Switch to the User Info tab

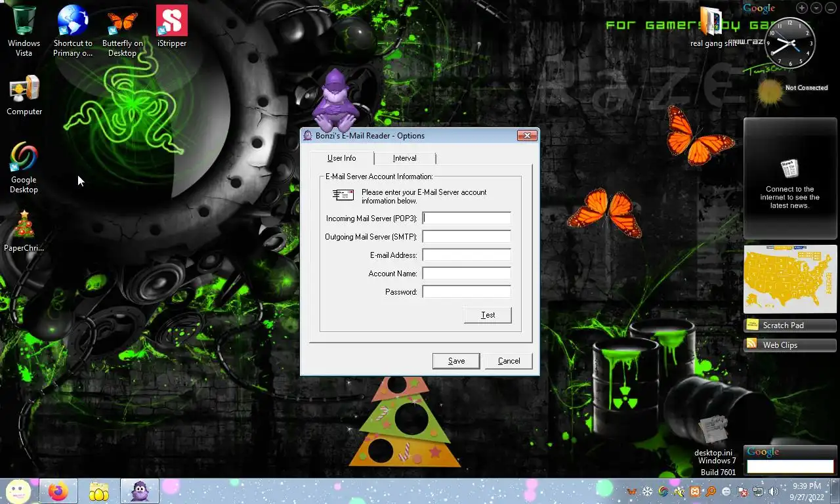342,158
